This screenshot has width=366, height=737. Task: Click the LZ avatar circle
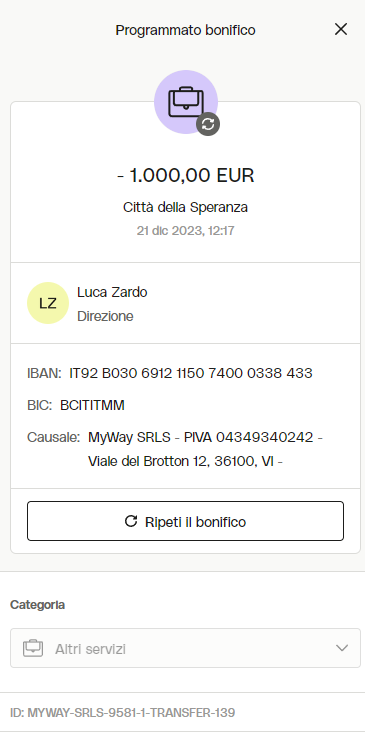pos(48,303)
